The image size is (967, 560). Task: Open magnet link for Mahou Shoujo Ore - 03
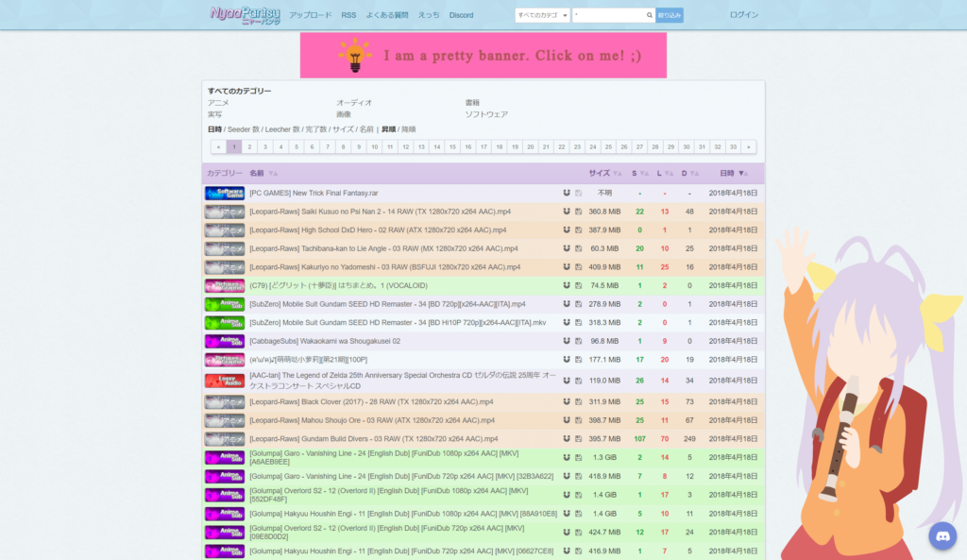pyautogui.click(x=567, y=420)
